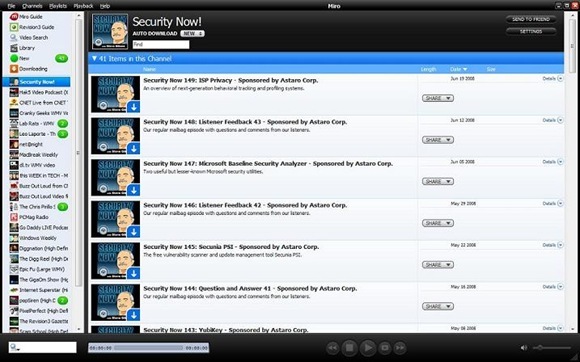Screen dimensions: 580x362
Task: Open SHARE dropdown for episode 148
Action: tap(438, 140)
